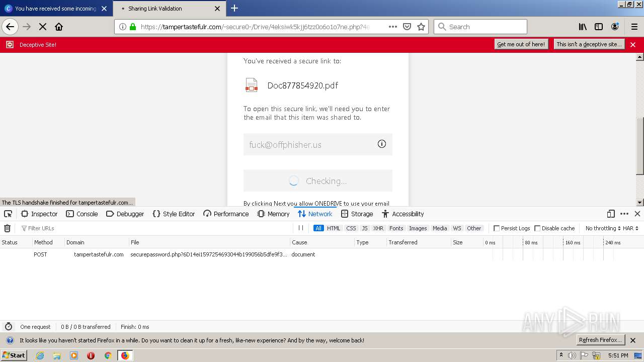Dismiss the Refresh Firefox notification
Screen dimensions: 644x362
pyautogui.click(x=633, y=340)
